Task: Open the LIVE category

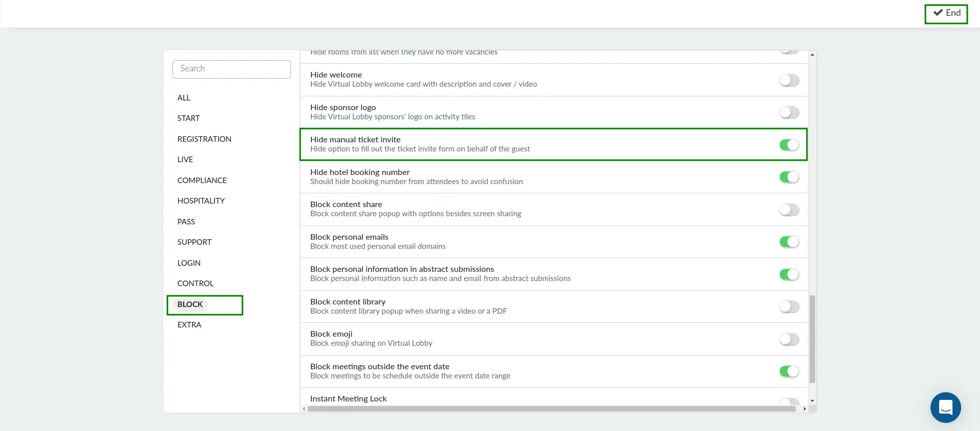Action: (185, 160)
